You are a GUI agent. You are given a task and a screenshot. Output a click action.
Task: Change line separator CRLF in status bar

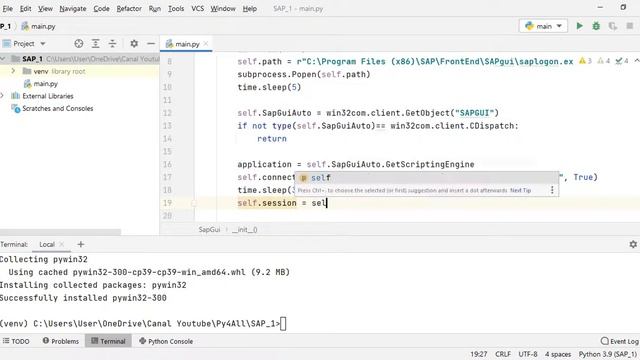pos(503,354)
